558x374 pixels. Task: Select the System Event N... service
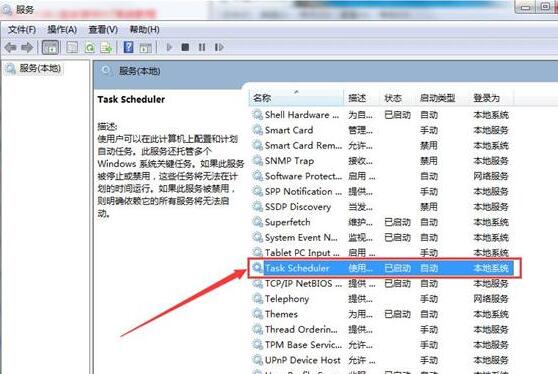(381, 237)
